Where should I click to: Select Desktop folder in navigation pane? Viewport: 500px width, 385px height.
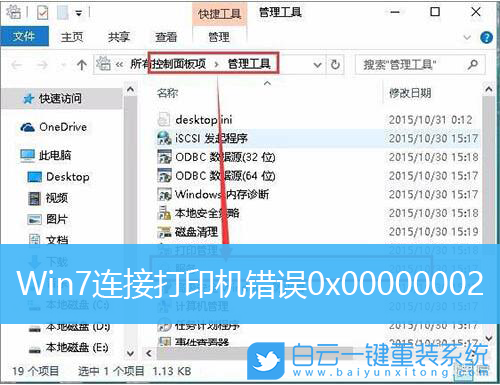click(68, 177)
